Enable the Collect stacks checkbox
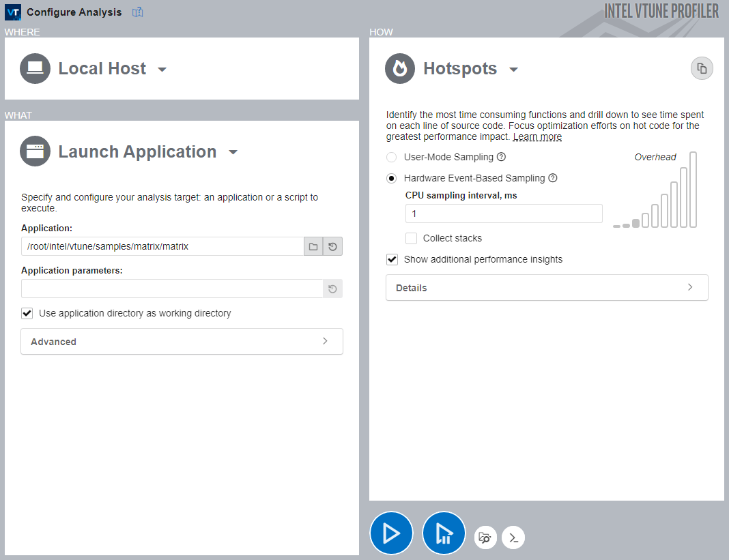729x560 pixels. click(411, 238)
